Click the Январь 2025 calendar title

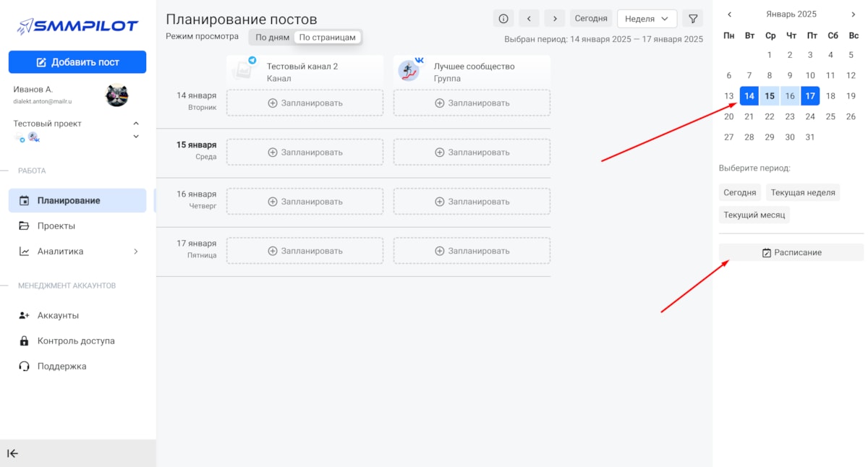791,14
